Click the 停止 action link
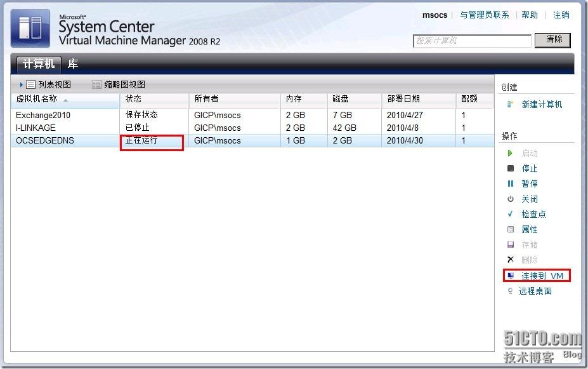The height and width of the screenshot is (369, 588). pos(530,168)
